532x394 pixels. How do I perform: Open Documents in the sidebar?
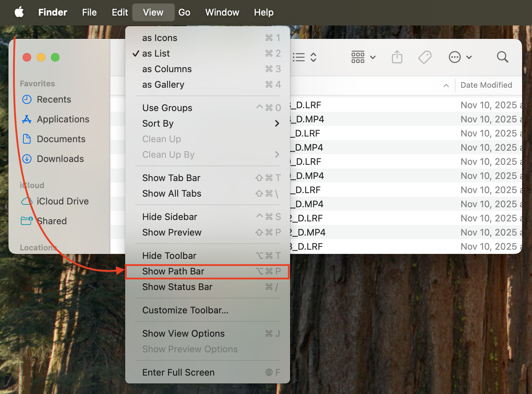pos(61,139)
